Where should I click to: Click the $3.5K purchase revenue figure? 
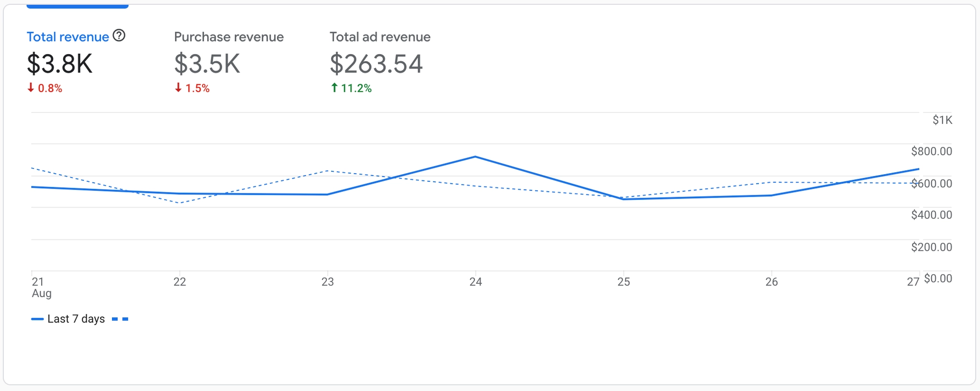(x=207, y=64)
